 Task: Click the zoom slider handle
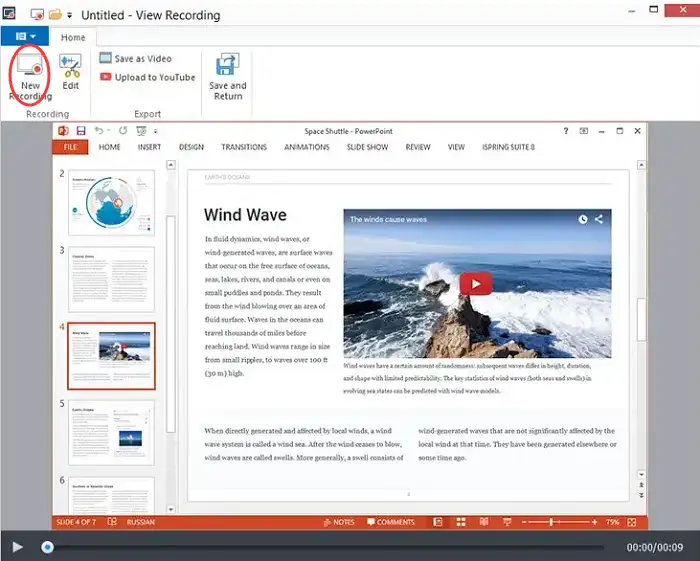tap(552, 522)
